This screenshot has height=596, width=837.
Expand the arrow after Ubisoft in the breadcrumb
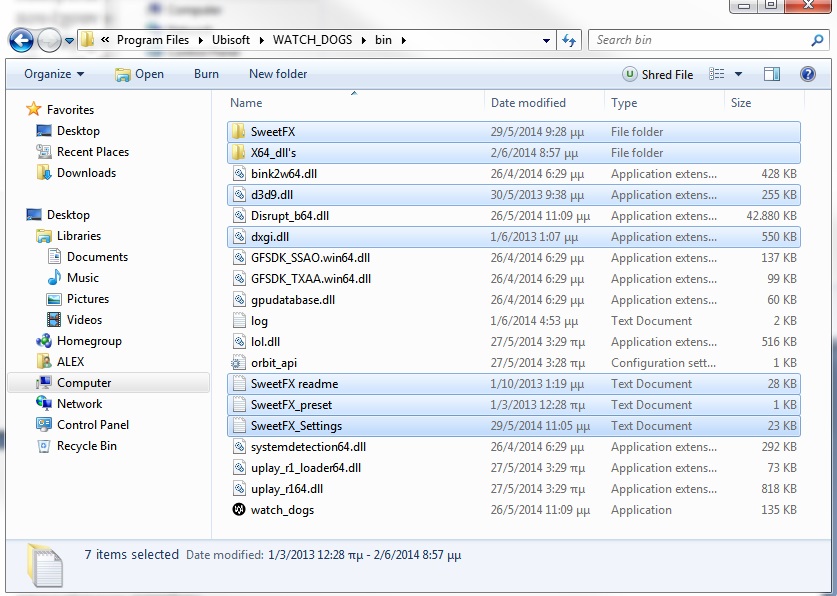(x=262, y=41)
